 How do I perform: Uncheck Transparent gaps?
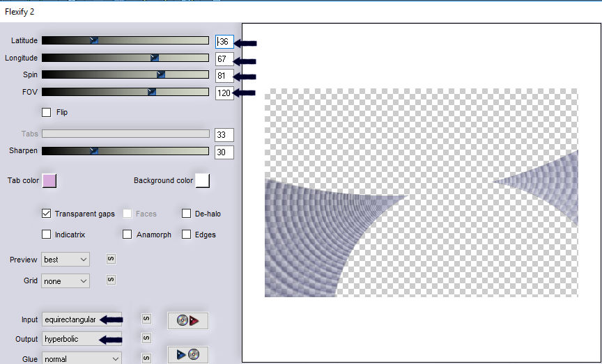click(46, 214)
